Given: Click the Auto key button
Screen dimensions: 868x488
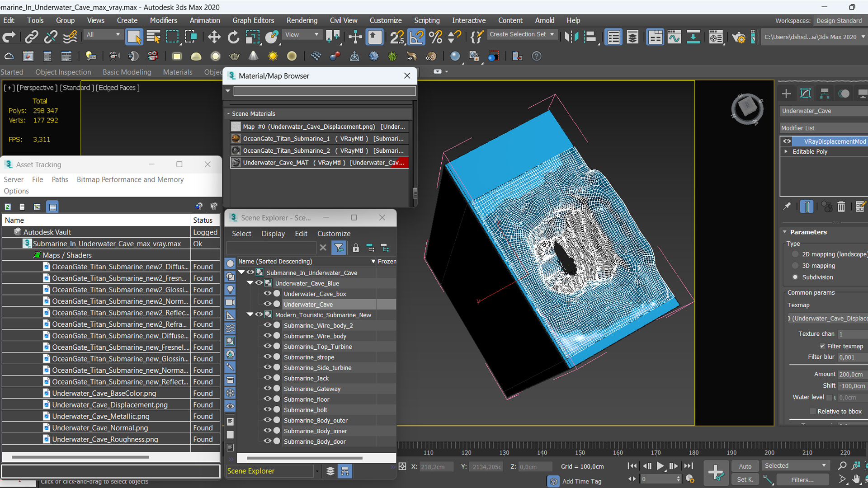Looking at the screenshot, I should (x=745, y=466).
